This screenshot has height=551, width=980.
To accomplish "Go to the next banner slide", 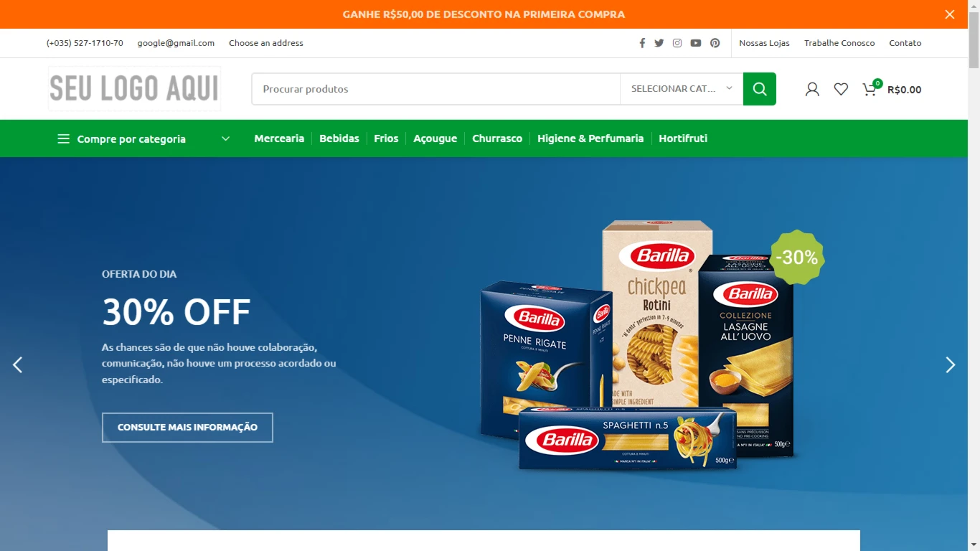I will [951, 365].
